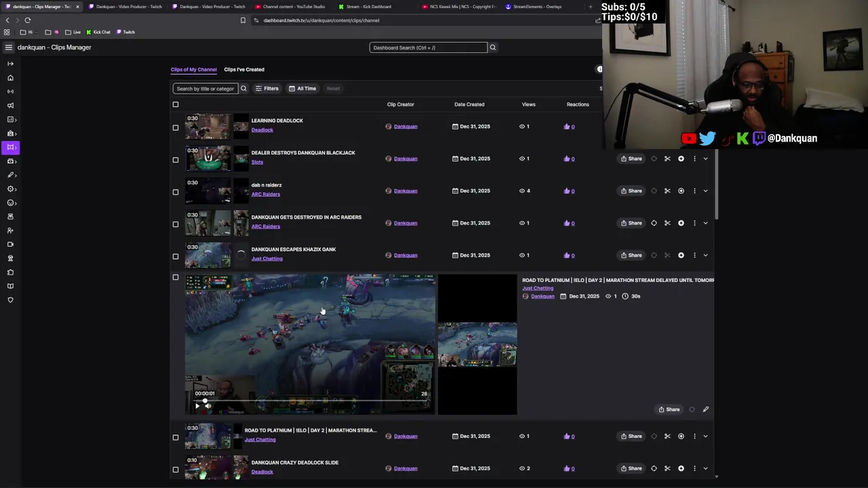Open the Stream Manager sidebar icon
This screenshot has width=868, height=488.
[x=10, y=91]
